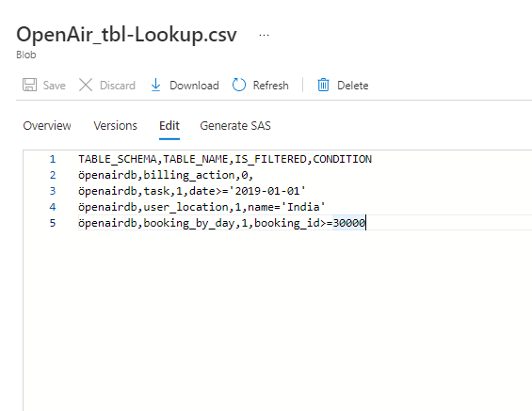Image resolution: width=532 pixels, height=411 pixels.
Task: Click the Delete button text
Action: 352,86
